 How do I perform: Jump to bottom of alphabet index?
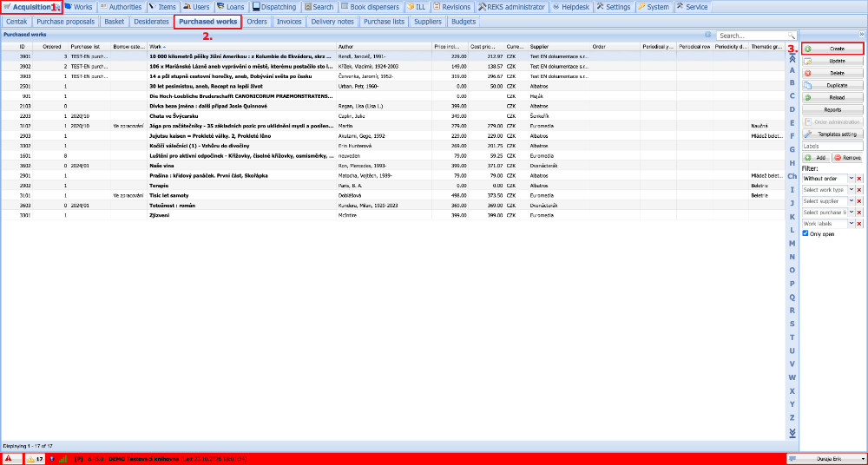(792, 432)
